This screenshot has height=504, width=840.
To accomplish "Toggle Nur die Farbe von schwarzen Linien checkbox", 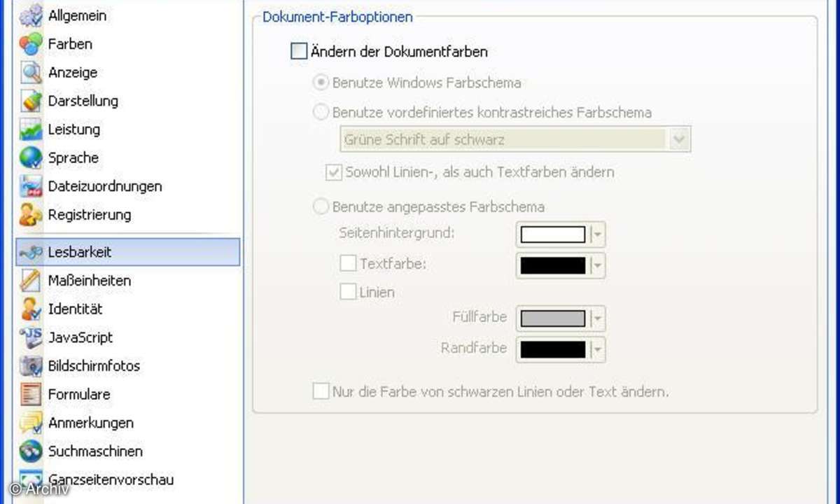I will [321, 391].
